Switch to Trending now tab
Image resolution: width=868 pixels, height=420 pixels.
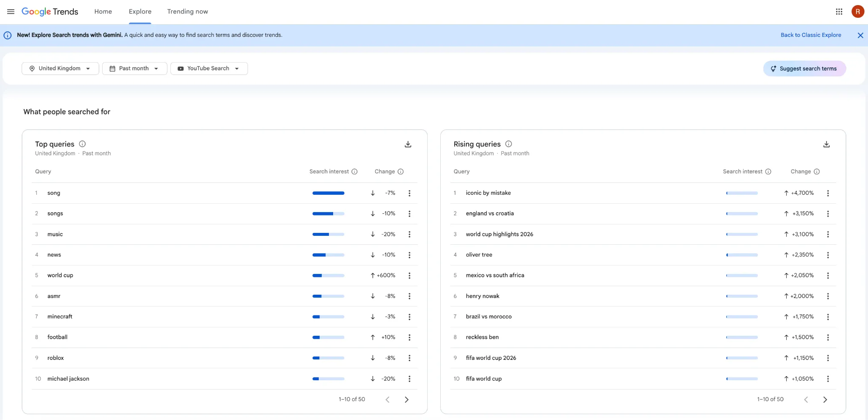[187, 11]
